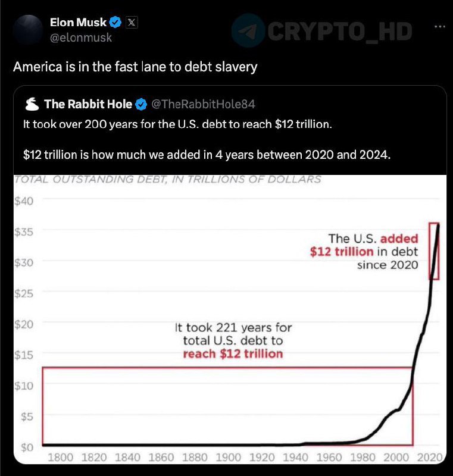Click the tweet text about debt slavery
This screenshot has width=453, height=476.
tap(135, 67)
